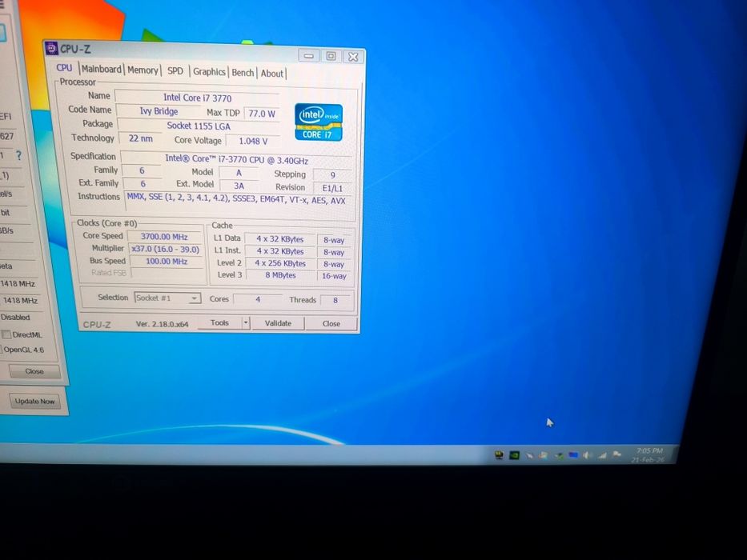The width and height of the screenshot is (747, 560).
Task: Click the L1 Data value '4 x 32 KBytes'
Action: point(280,239)
